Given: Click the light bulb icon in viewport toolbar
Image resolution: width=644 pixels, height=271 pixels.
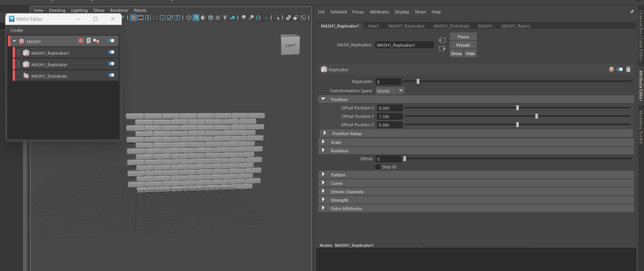Looking at the screenshot, I should [x=225, y=18].
